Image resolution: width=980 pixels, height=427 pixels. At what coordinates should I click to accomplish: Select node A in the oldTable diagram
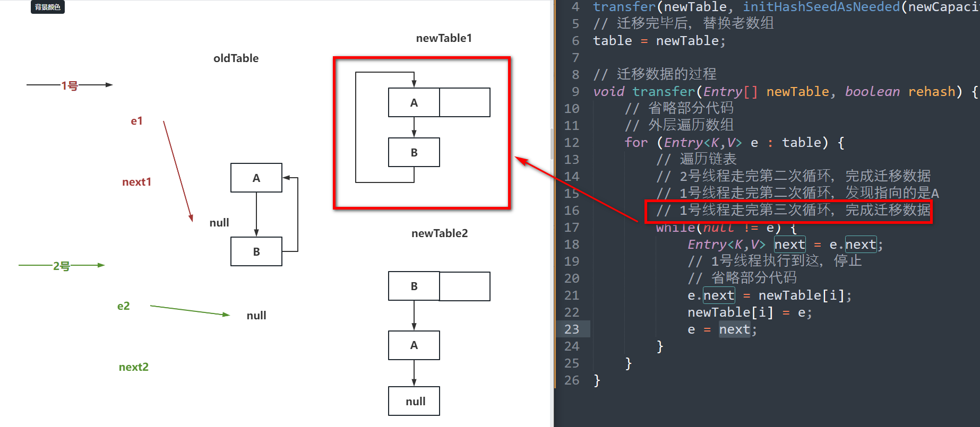tap(256, 178)
